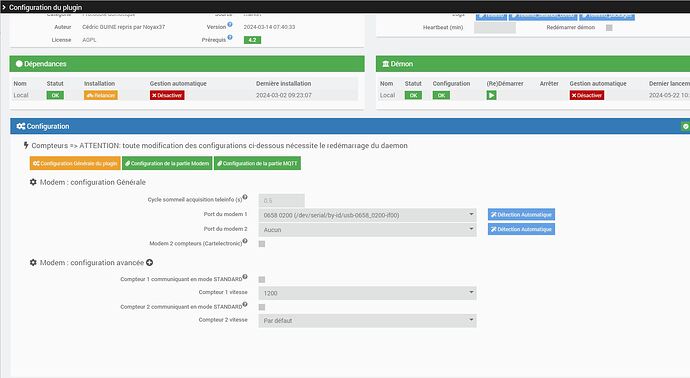Click the Démon Configuration OK badge

[x=441, y=95]
